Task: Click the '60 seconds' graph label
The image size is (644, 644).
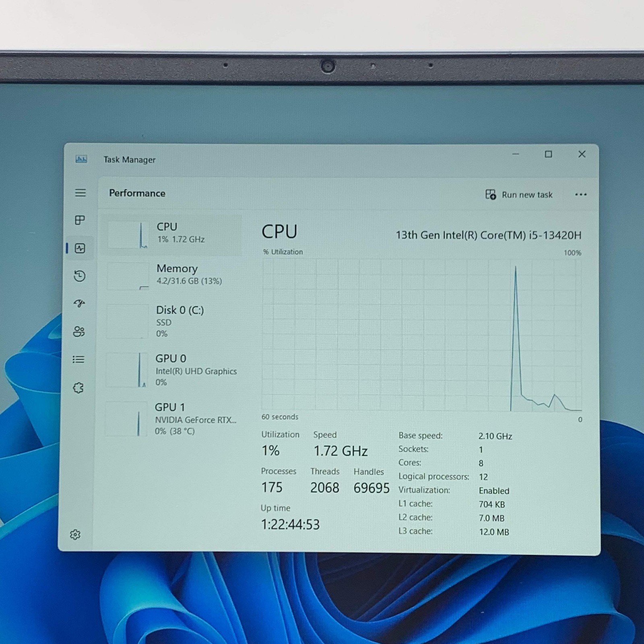Action: coord(280,417)
